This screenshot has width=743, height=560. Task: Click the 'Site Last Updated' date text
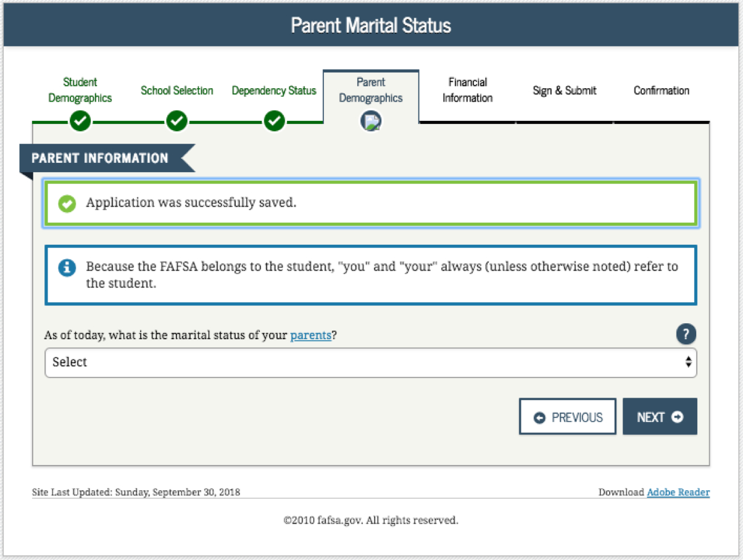pos(136,492)
